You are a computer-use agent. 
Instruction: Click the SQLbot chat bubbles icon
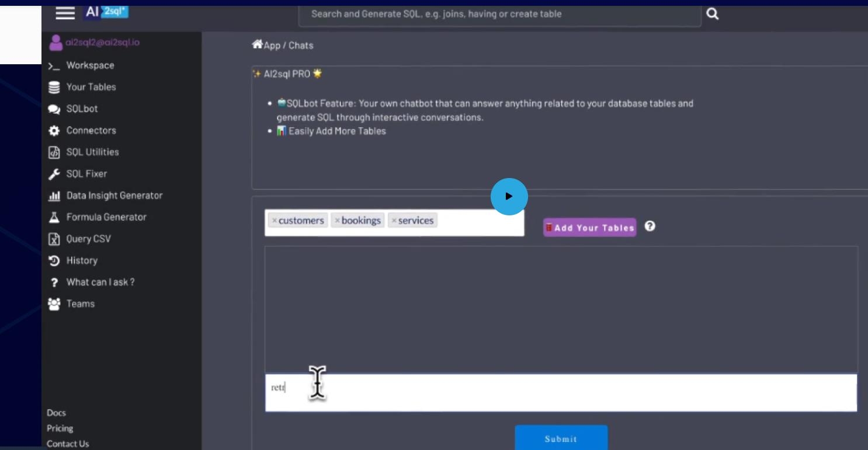tap(54, 109)
